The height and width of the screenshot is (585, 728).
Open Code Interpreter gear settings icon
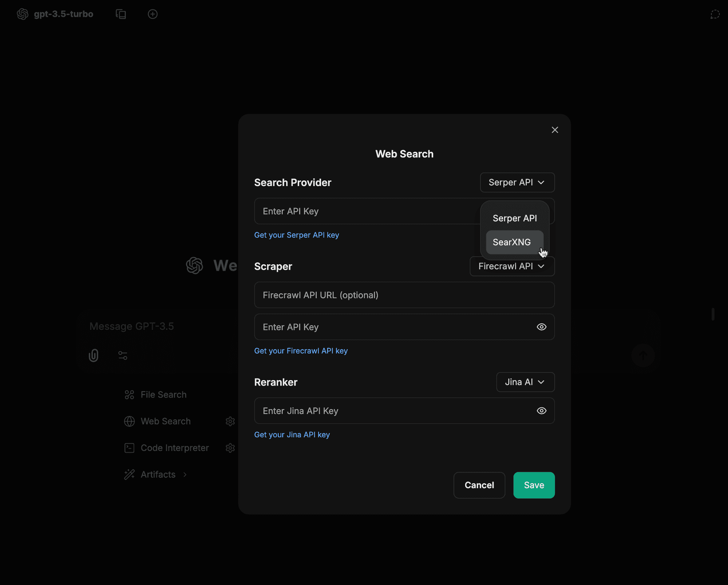pos(230,448)
